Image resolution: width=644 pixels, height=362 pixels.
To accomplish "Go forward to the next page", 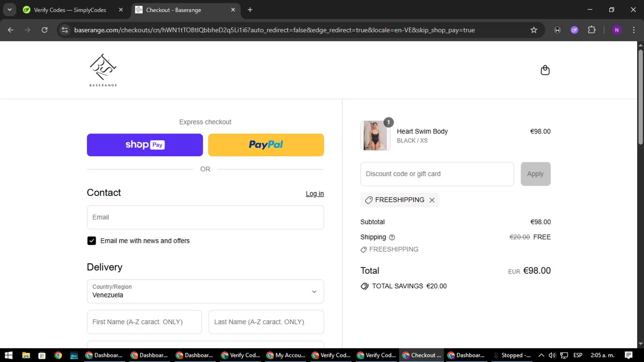I will [x=27, y=30].
